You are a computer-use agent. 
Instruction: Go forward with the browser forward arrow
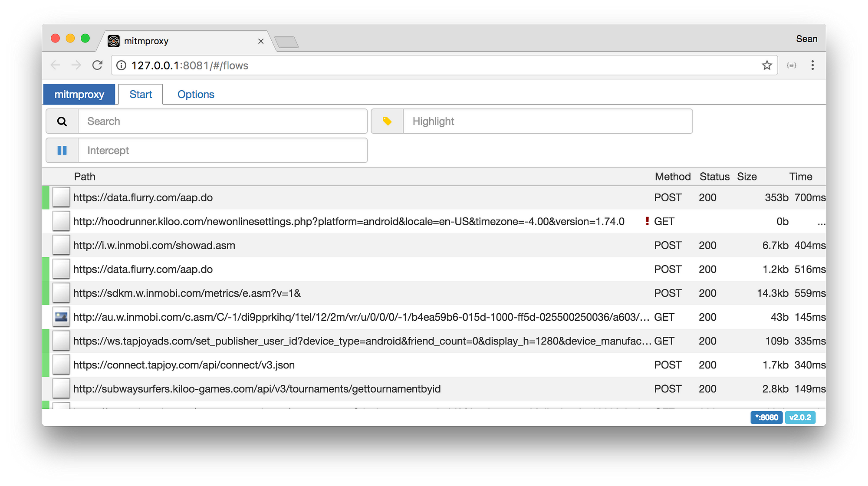click(76, 65)
